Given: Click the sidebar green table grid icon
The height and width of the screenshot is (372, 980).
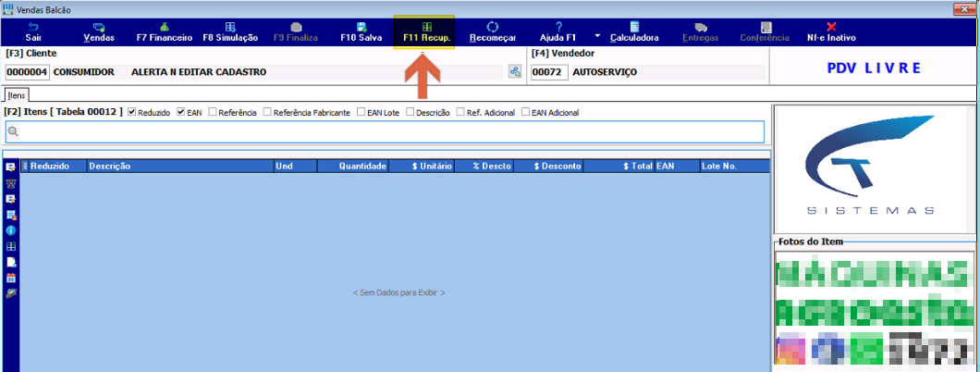Looking at the screenshot, I should click(10, 246).
